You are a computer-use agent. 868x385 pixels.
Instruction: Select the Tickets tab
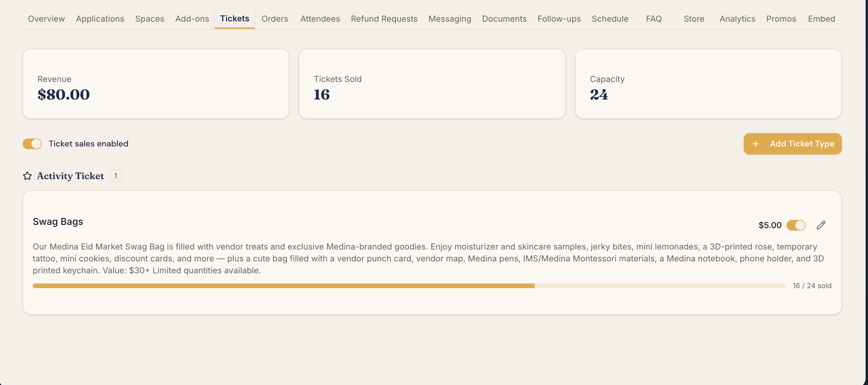235,18
